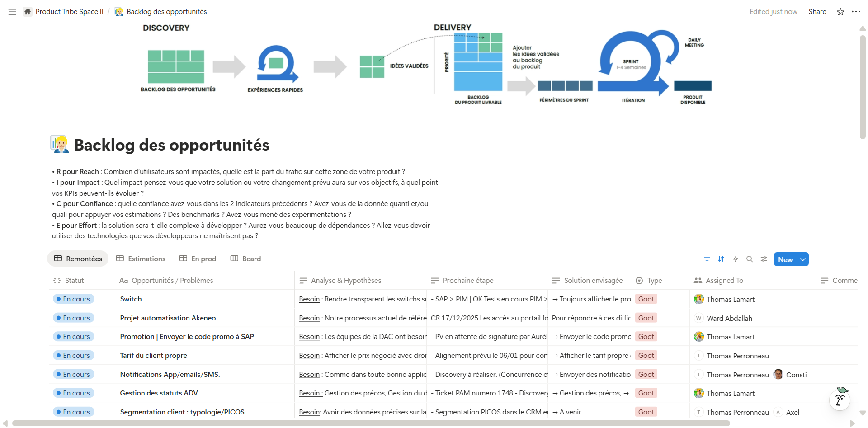
Task: Click the Share button
Action: 817,12
